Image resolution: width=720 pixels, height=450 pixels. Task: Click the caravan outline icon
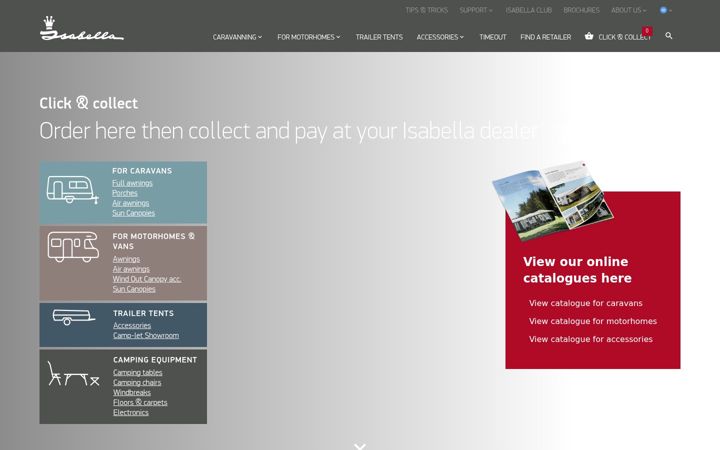point(73,190)
